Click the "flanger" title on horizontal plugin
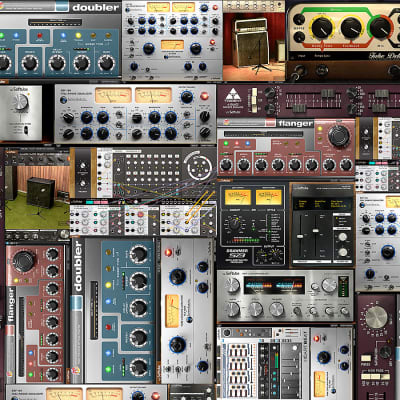 296,124
